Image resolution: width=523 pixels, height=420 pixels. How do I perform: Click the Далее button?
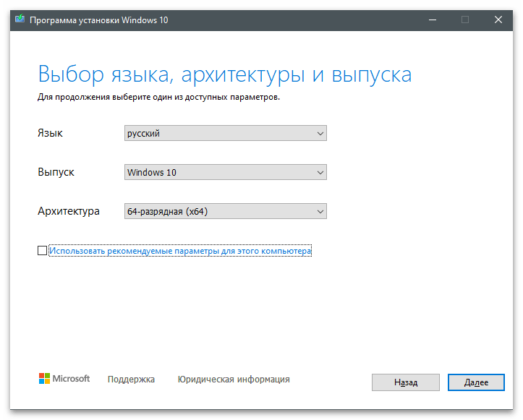(476, 382)
